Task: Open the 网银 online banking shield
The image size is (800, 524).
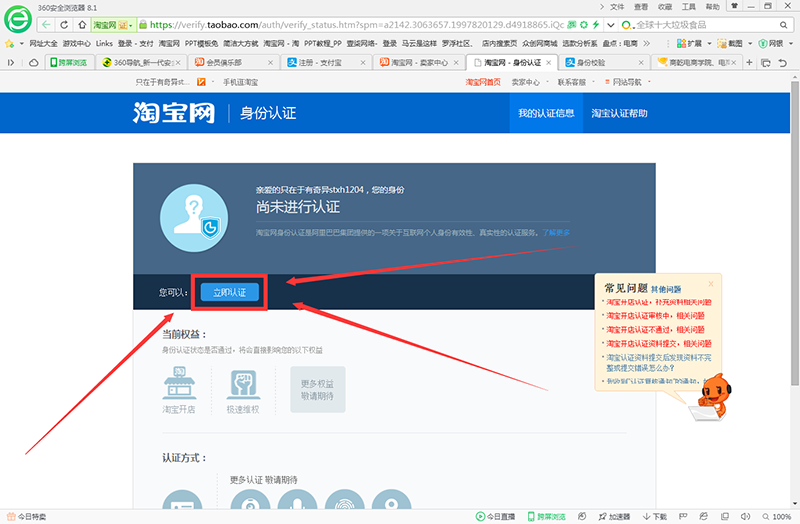Action: 770,43
